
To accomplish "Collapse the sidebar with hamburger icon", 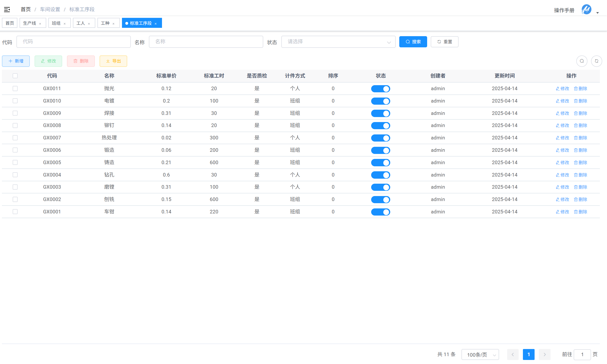I will pyautogui.click(x=7, y=10).
